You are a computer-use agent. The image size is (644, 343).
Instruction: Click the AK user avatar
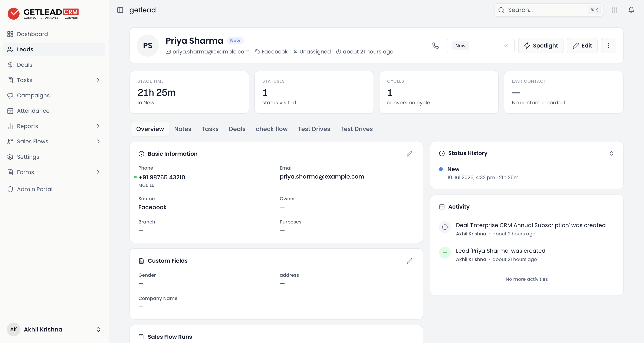tap(13, 329)
